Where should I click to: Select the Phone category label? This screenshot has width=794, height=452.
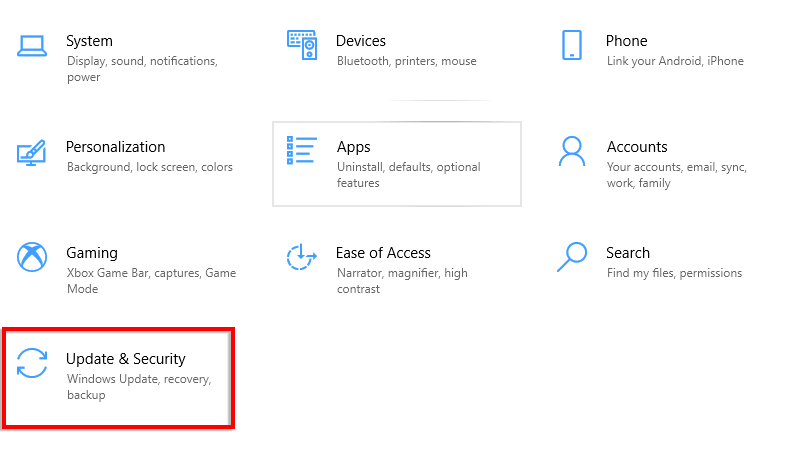click(x=626, y=41)
